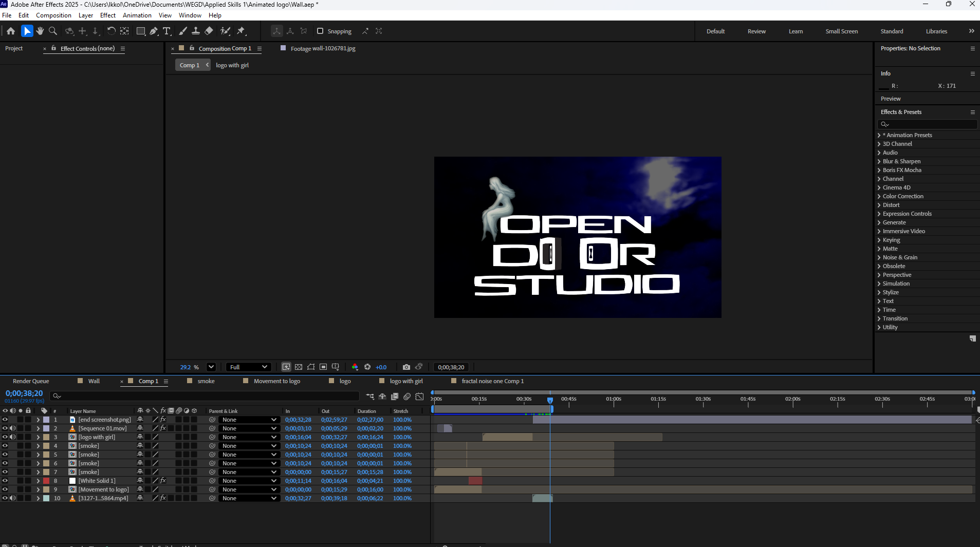Open grid and guide options
The image size is (980, 547).
tap(336, 367)
